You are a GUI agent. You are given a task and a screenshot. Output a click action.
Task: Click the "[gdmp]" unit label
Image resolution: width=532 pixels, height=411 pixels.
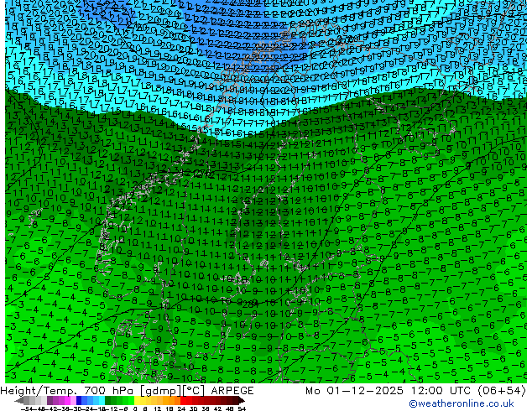[x=160, y=391]
